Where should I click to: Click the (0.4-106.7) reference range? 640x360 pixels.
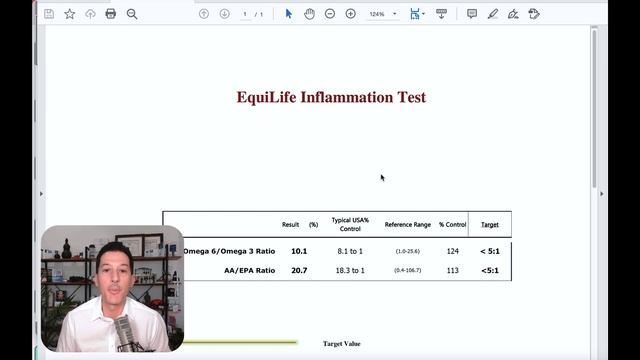(407, 270)
